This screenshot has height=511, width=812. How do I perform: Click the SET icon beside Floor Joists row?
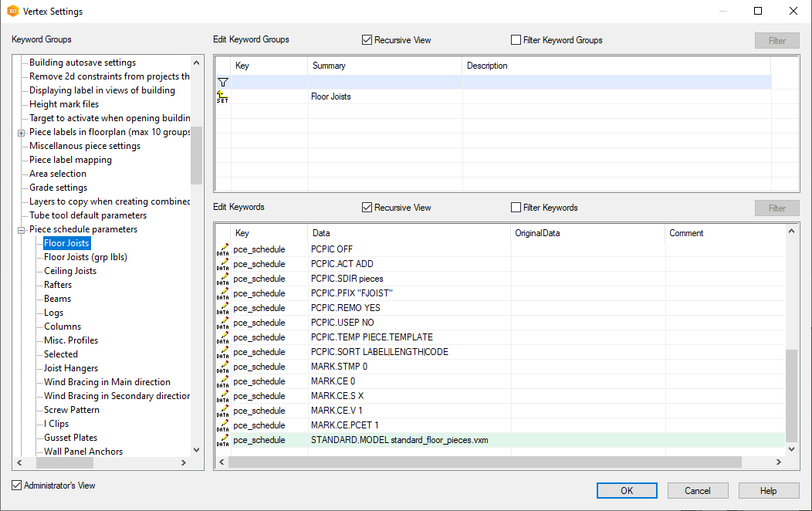point(222,96)
